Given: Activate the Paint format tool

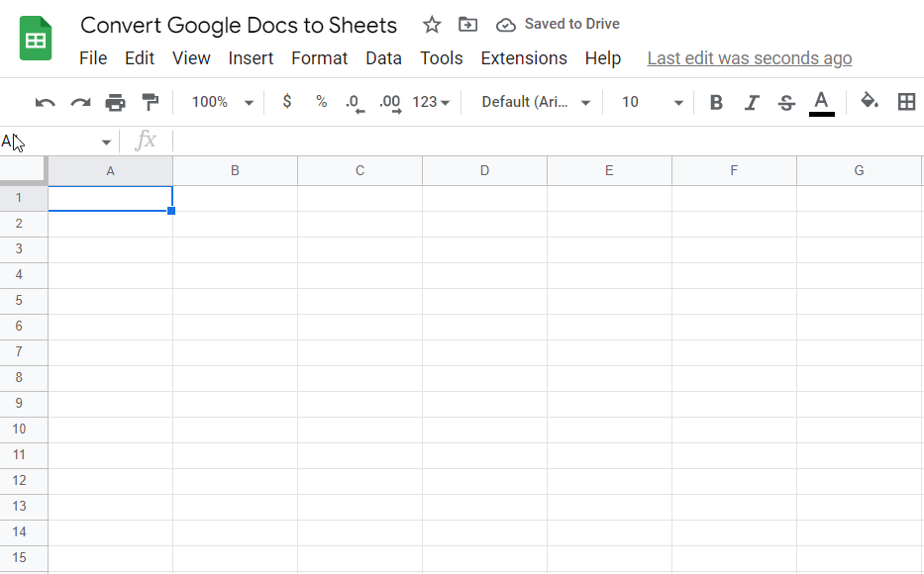Looking at the screenshot, I should (x=151, y=102).
